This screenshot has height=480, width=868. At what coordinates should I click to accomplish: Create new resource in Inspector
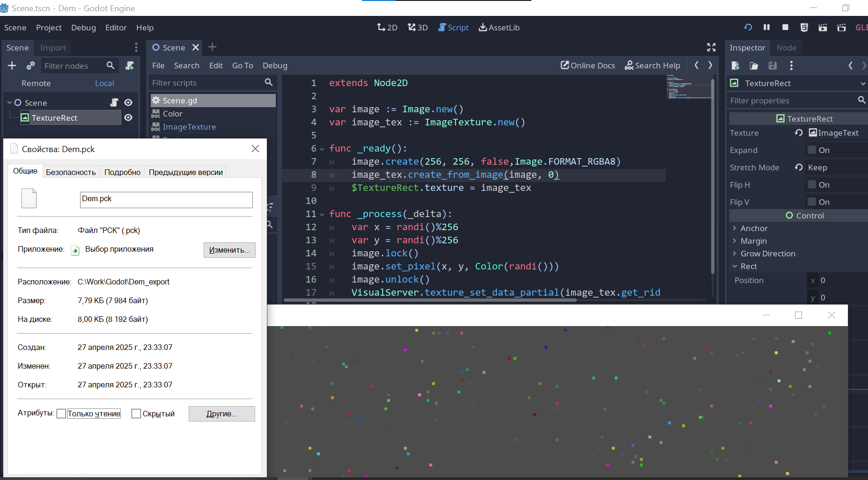tap(735, 65)
